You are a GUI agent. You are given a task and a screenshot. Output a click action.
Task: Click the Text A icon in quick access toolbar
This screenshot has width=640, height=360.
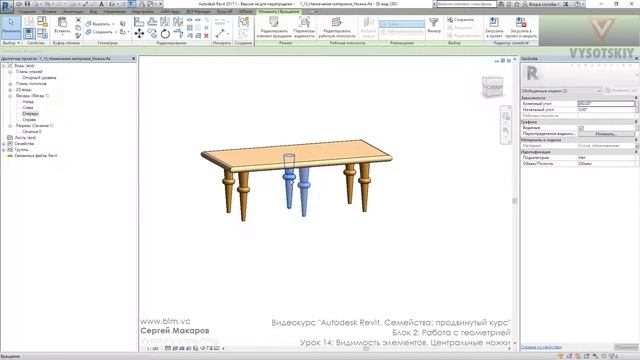pyautogui.click(x=101, y=4)
